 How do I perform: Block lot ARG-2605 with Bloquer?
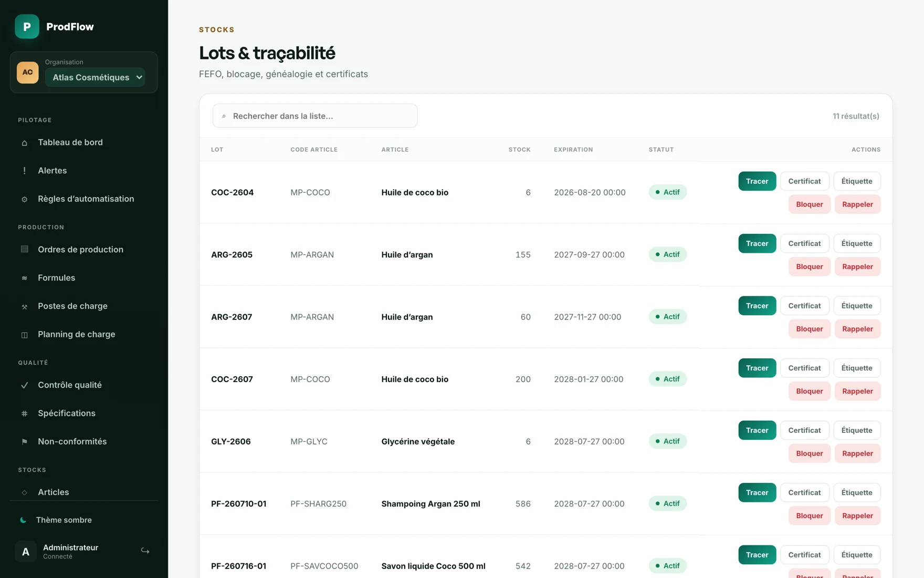(809, 266)
